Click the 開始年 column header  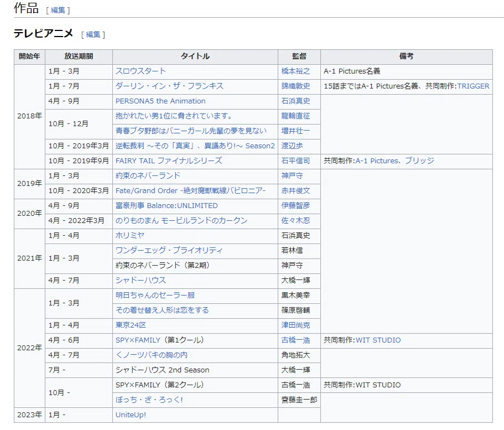click(29, 56)
